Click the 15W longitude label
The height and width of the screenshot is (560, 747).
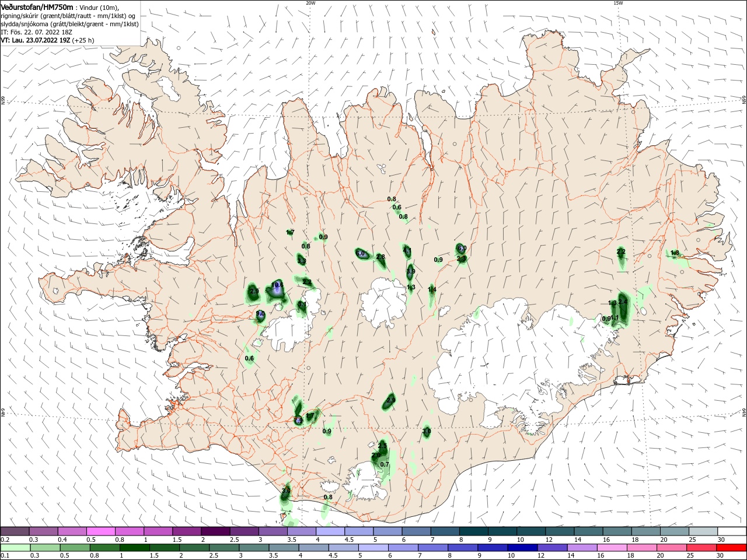point(618,3)
